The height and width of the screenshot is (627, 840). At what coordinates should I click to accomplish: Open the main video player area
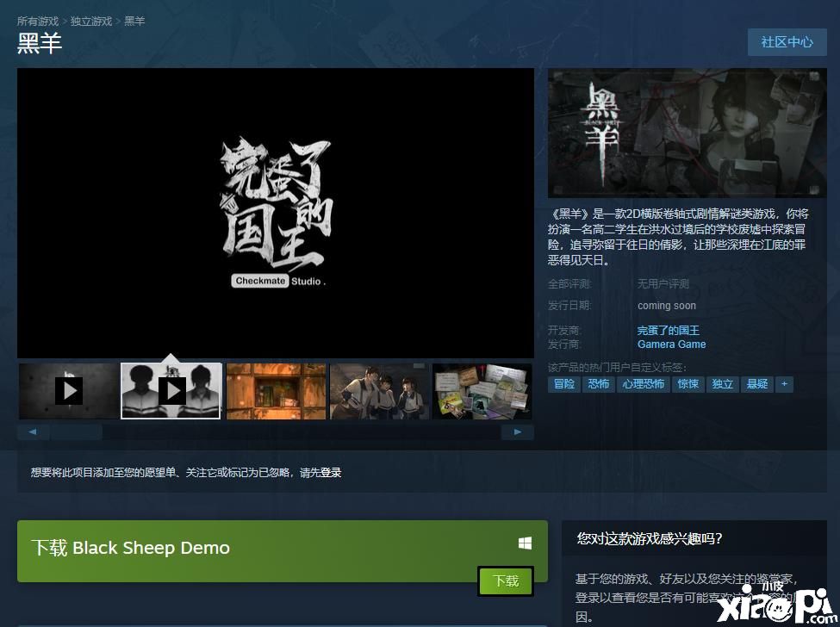pos(276,213)
